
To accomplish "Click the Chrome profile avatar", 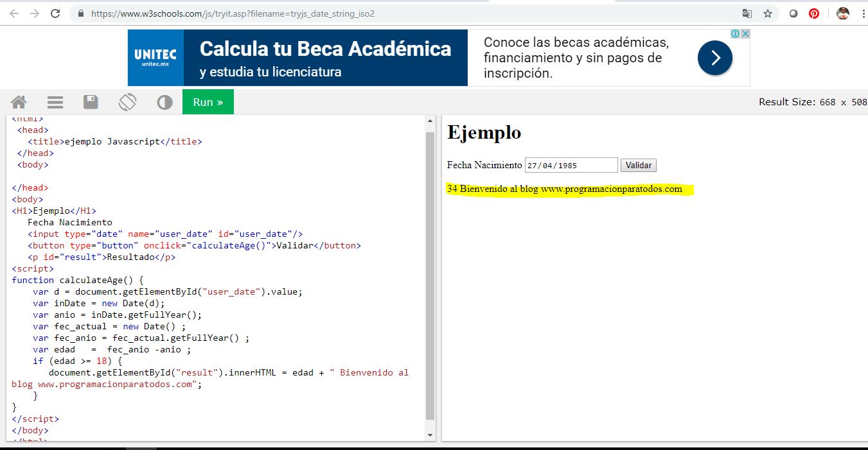I will 842,13.
